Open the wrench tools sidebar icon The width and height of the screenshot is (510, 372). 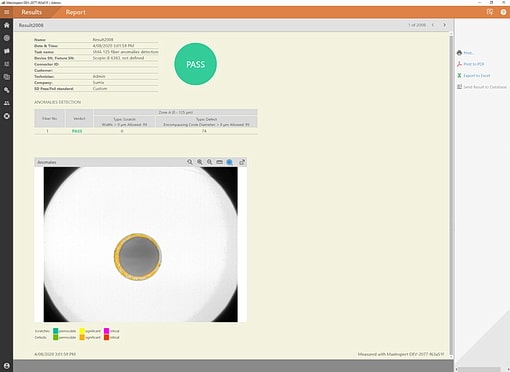coord(6,90)
